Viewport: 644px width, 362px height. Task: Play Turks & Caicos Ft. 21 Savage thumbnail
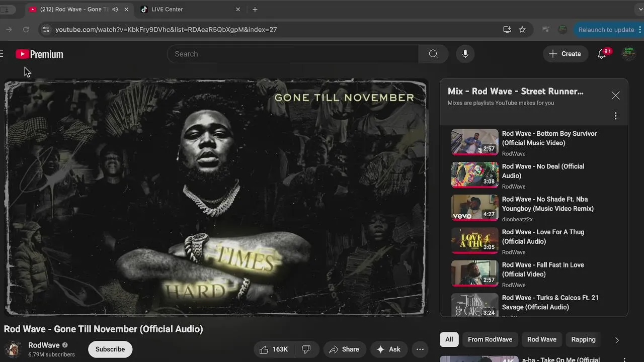click(474, 305)
